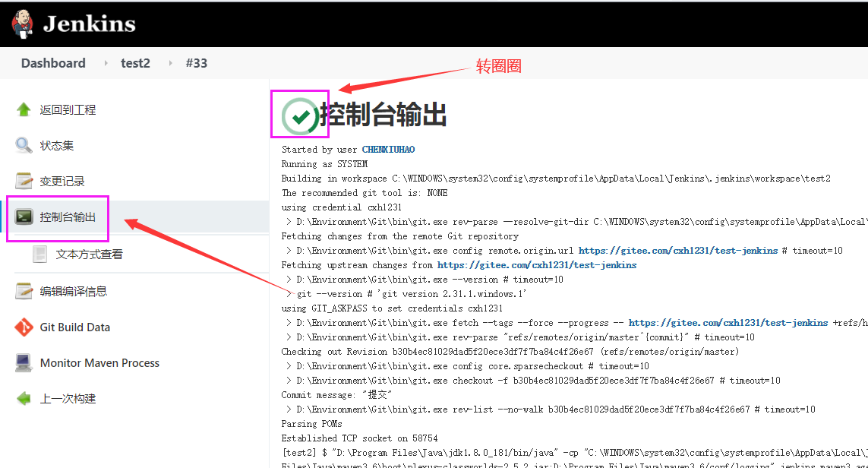Click the notepad icon for 变更记录

(24, 181)
